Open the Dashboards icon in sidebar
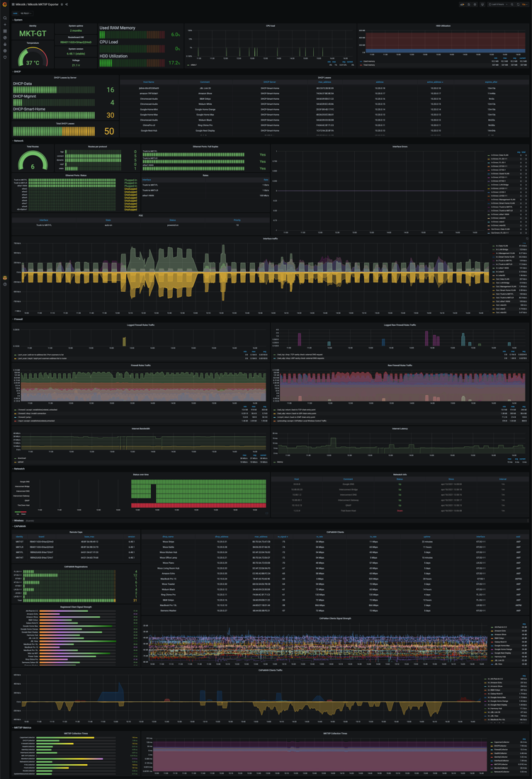The height and width of the screenshot is (779, 532). pyautogui.click(x=5, y=31)
